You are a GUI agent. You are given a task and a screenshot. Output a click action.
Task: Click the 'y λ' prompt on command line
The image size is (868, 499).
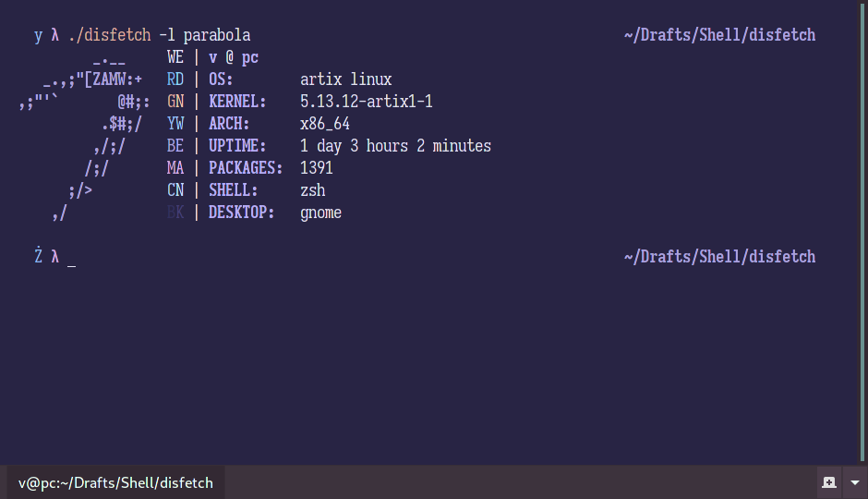coord(46,35)
